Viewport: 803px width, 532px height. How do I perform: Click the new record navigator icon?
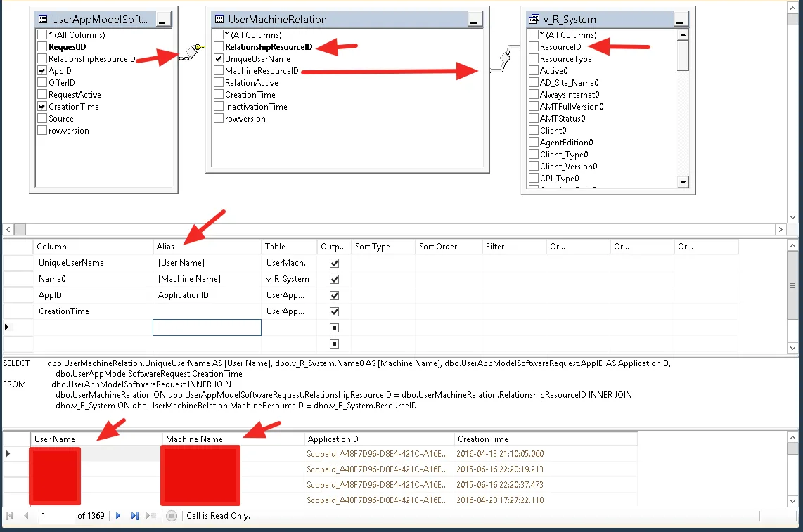[150, 516]
